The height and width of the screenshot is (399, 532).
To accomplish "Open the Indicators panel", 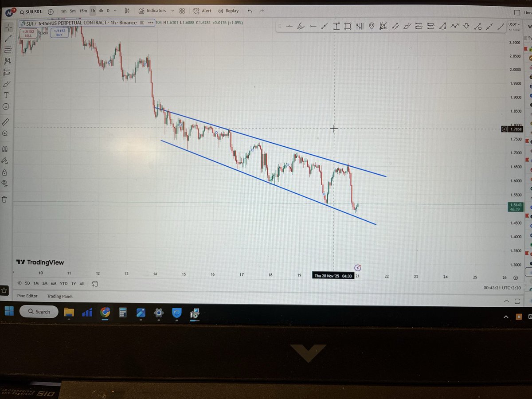I will [x=156, y=11].
